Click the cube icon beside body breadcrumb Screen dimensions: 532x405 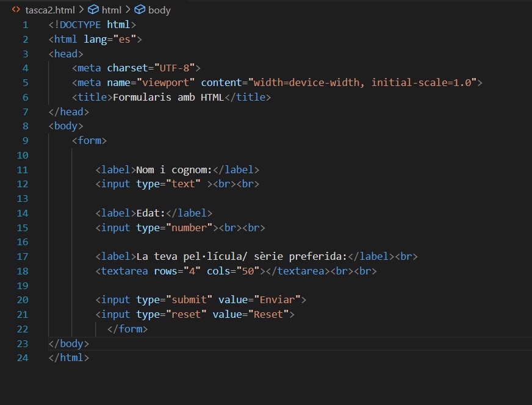click(140, 10)
